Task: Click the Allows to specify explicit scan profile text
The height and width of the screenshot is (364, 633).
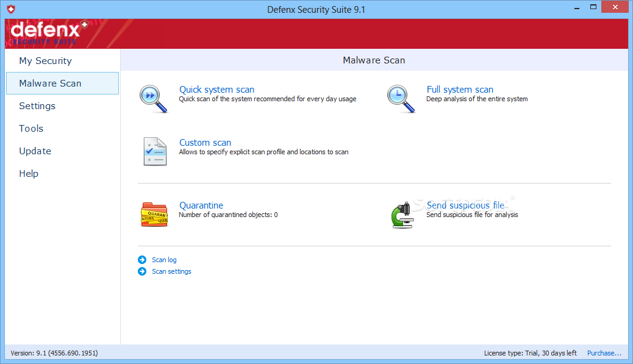Action: tap(263, 152)
